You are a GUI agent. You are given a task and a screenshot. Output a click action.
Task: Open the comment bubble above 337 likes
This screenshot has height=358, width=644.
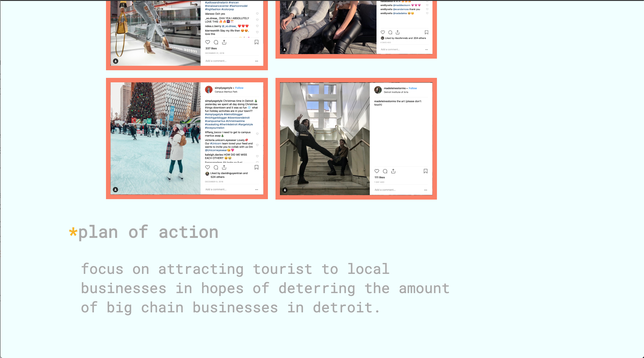pos(216,42)
